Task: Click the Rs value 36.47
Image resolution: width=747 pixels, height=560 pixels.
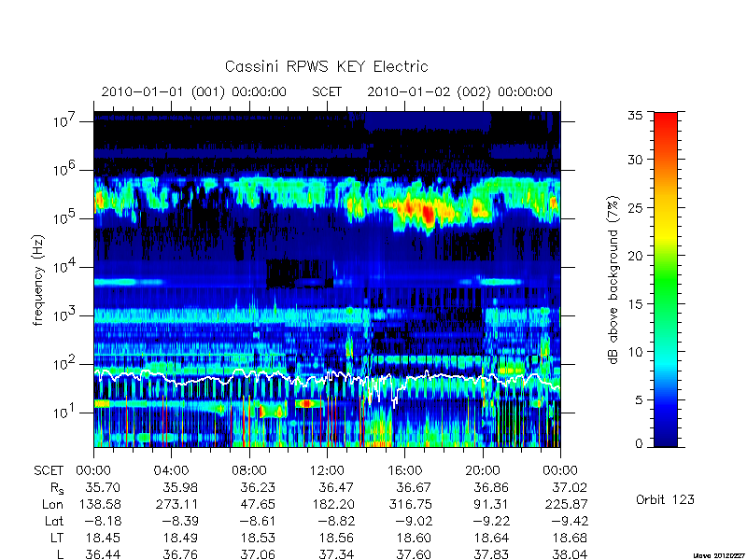Action: [x=336, y=487]
